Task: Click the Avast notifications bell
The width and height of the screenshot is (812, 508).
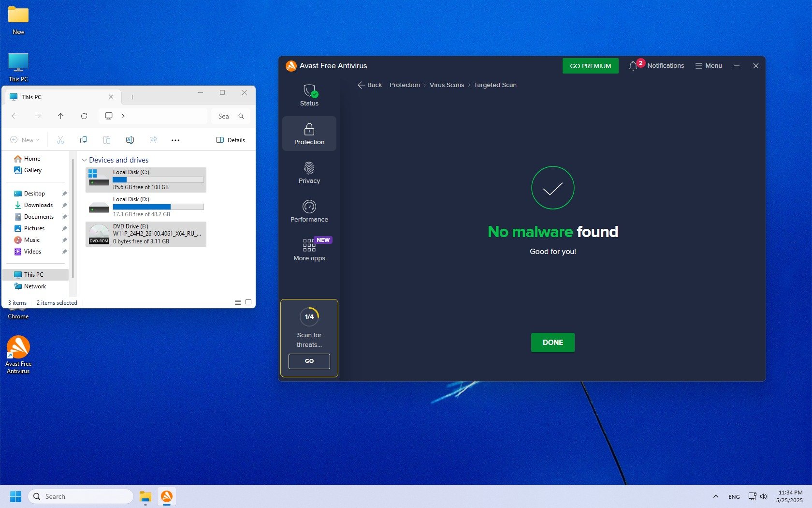Action: coord(633,66)
